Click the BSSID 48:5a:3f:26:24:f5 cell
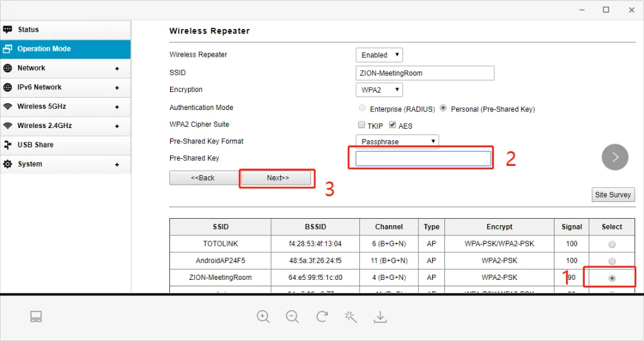This screenshot has height=341, width=644. tap(315, 261)
